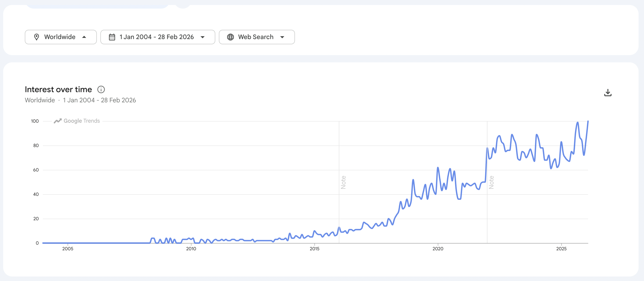Select the Interest over time heading

[x=58, y=89]
